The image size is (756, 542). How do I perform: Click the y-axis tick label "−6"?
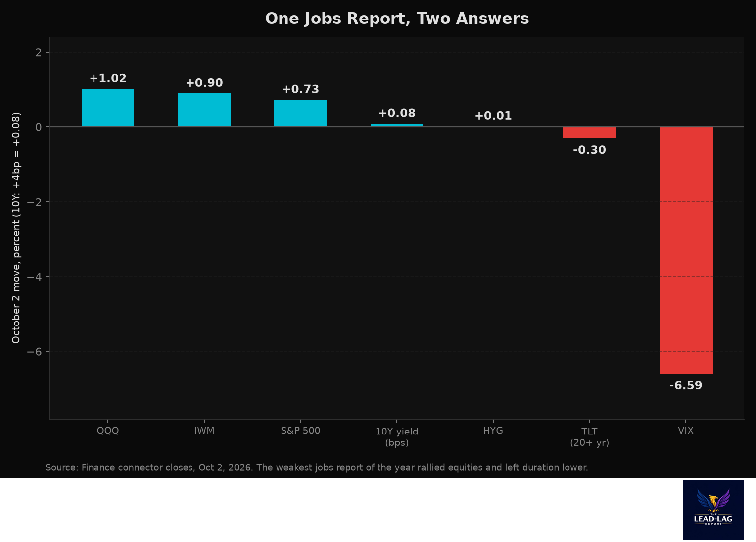coord(35,351)
